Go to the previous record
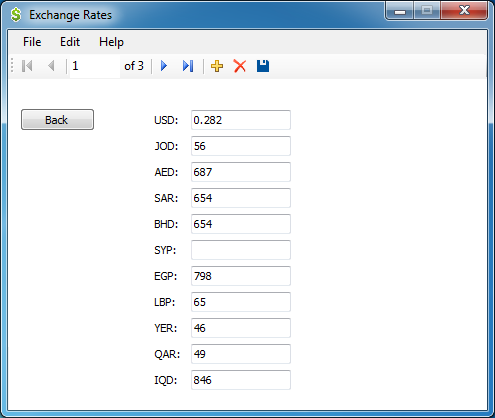 pyautogui.click(x=51, y=66)
